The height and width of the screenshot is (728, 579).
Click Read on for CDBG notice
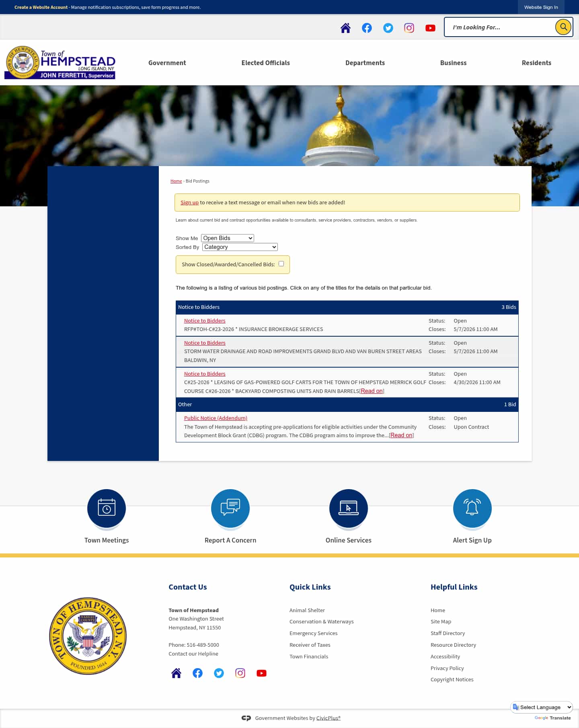pos(401,435)
